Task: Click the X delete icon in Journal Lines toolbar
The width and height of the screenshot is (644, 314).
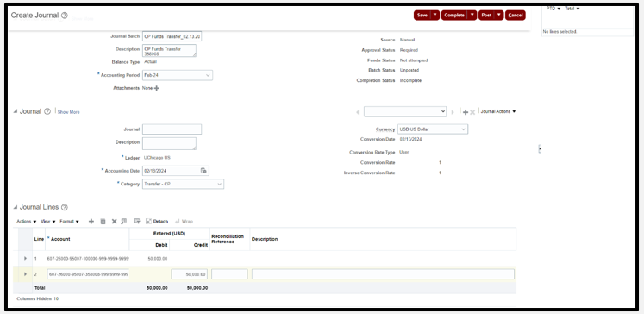Action: [114, 221]
